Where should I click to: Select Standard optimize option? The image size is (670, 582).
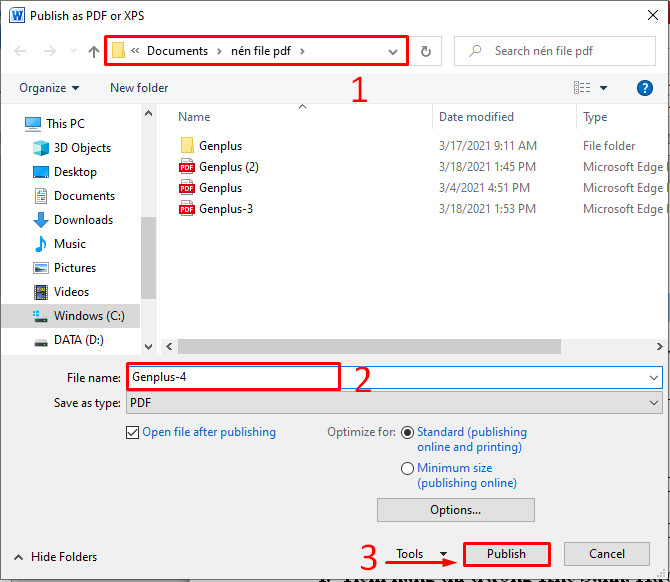pos(407,432)
